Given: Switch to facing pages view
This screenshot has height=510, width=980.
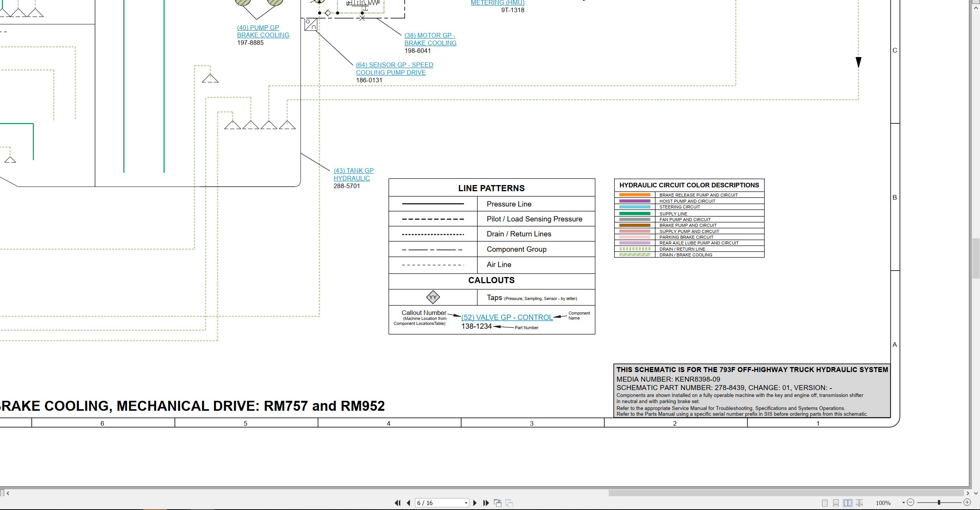Looking at the screenshot, I should 848,503.
